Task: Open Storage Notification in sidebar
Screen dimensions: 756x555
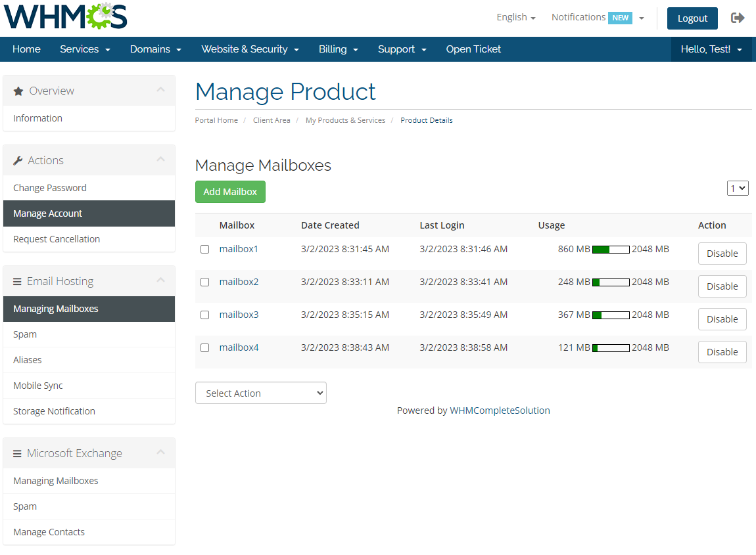Action: 89,411
